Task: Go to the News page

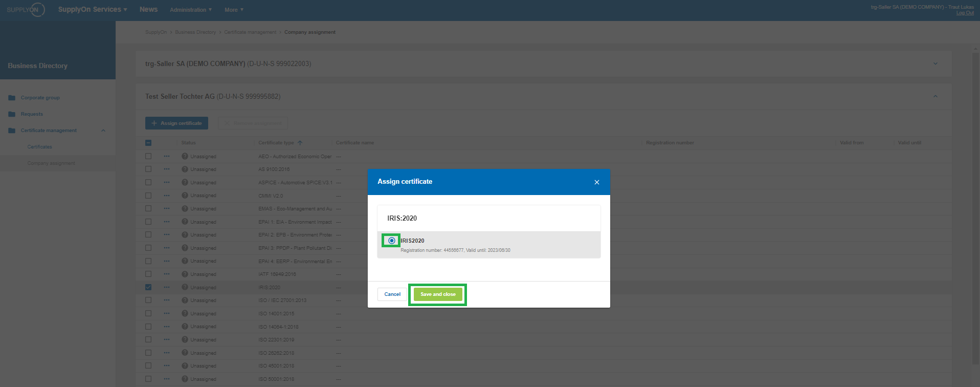Action: point(148,9)
